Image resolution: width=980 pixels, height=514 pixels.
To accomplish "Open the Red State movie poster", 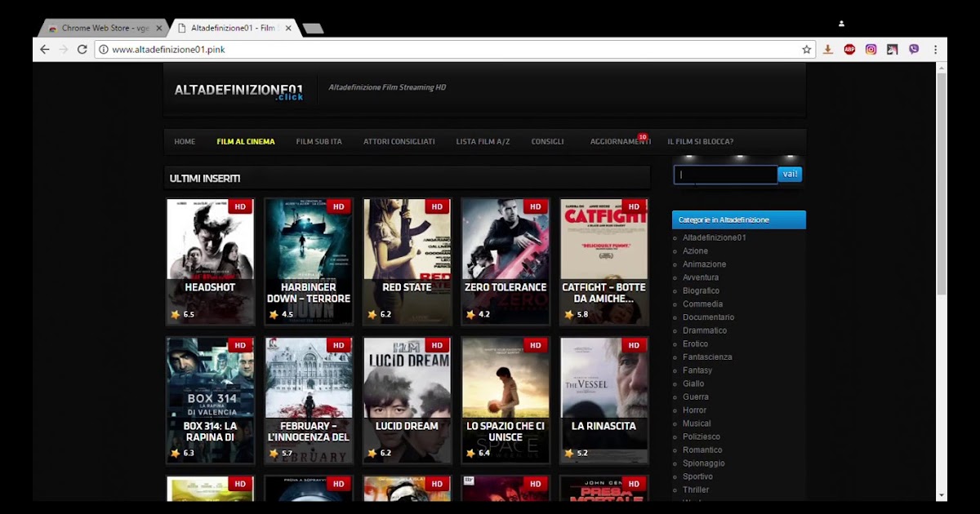I will [407, 262].
